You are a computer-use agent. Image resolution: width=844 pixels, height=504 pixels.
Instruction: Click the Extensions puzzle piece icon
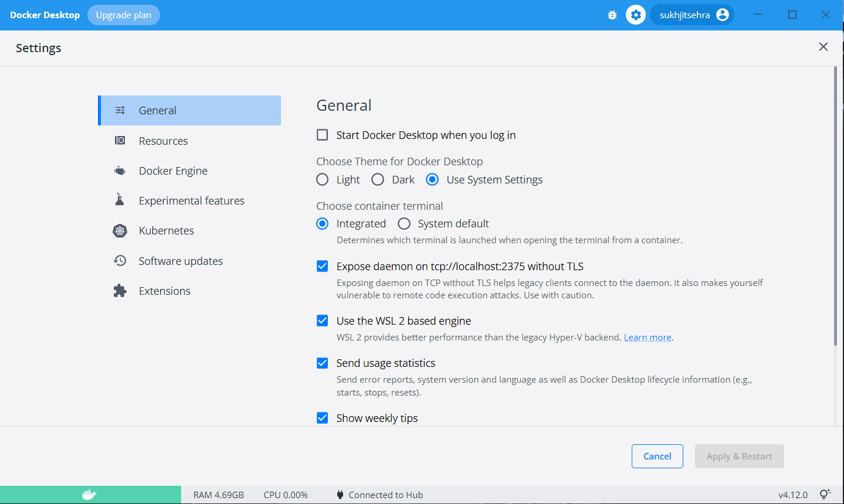(x=120, y=290)
